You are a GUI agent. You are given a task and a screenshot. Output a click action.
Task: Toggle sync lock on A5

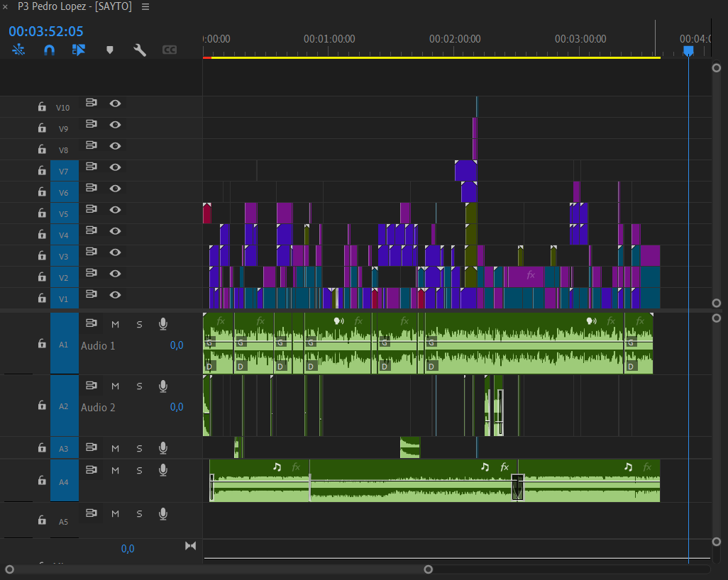pos(92,513)
